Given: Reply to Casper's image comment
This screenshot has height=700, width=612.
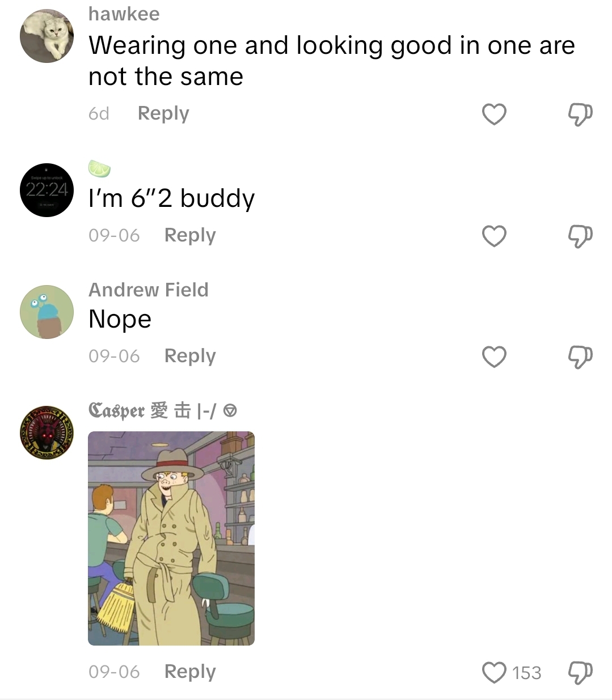Looking at the screenshot, I should click(x=190, y=672).
